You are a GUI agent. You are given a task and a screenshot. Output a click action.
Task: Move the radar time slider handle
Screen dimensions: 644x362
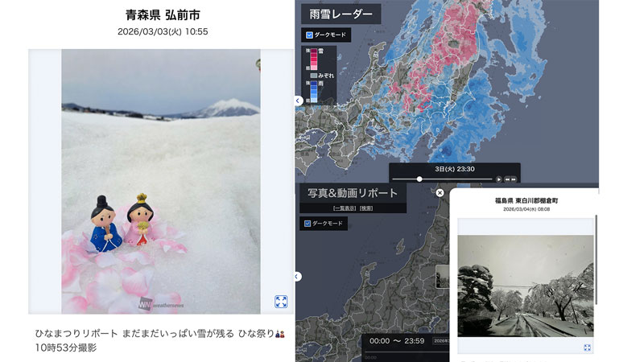tap(419, 179)
